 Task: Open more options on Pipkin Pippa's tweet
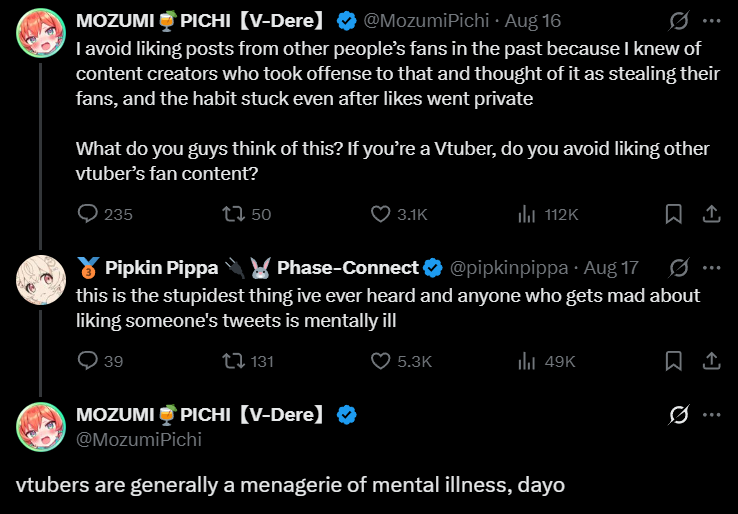[711, 268]
